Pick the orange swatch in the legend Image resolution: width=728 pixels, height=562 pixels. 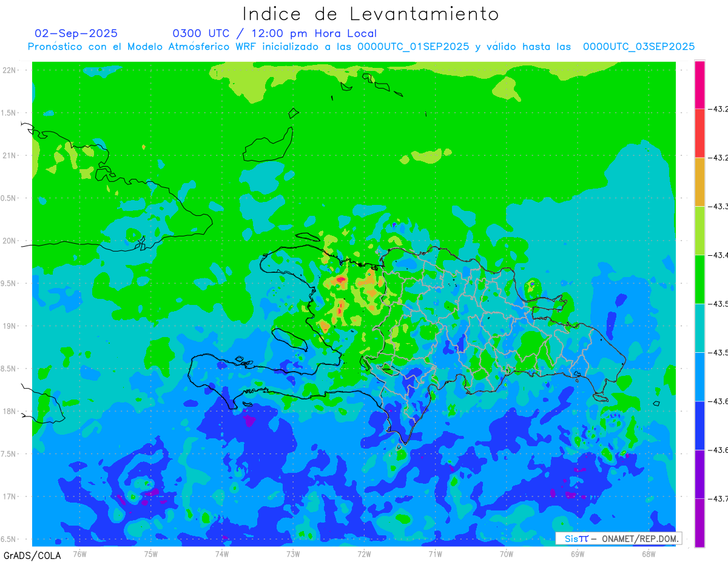click(699, 182)
